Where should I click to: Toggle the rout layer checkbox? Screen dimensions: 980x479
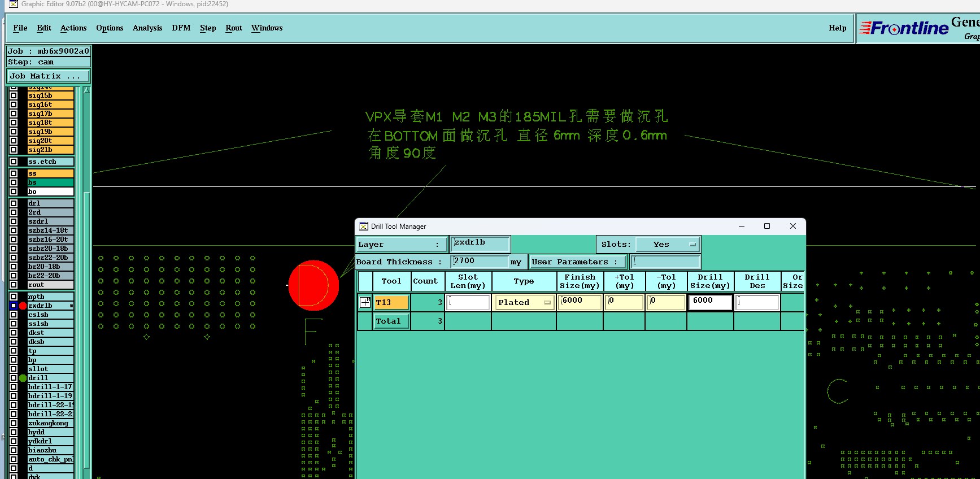point(14,285)
